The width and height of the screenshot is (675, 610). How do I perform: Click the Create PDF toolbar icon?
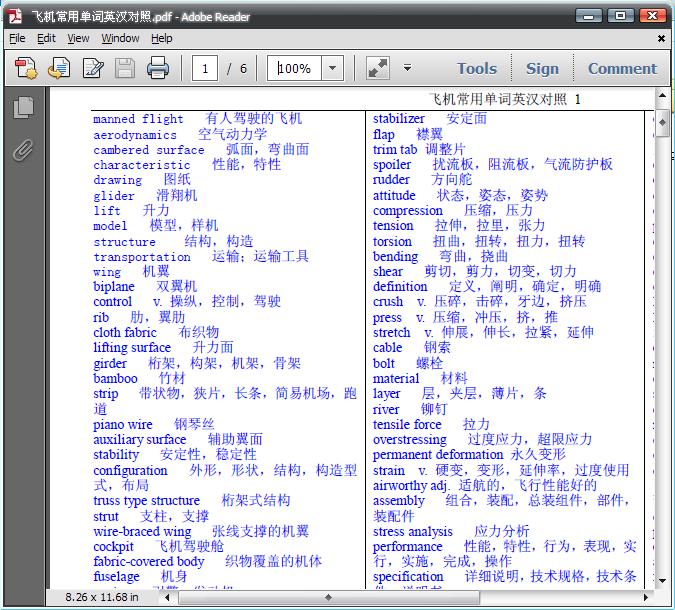click(26, 68)
